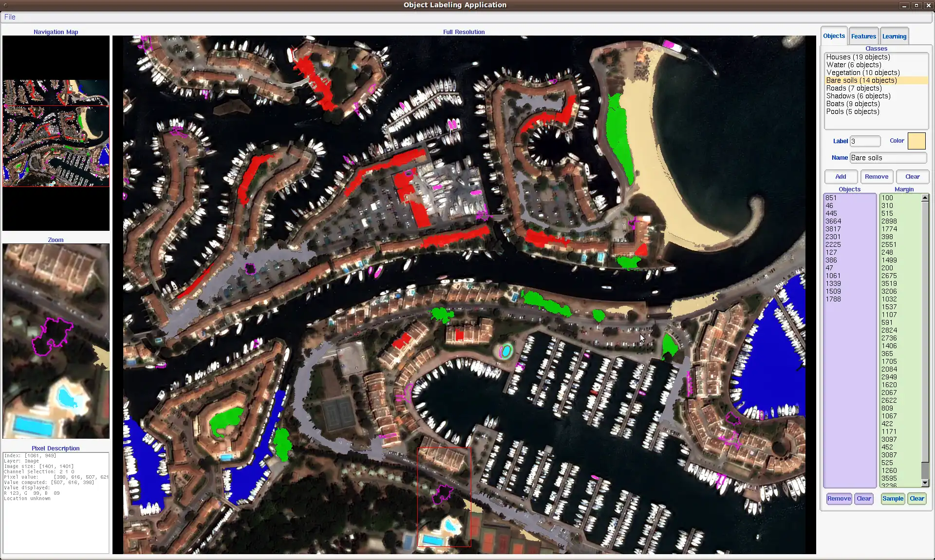Click the Sample icon button
The height and width of the screenshot is (560, 935).
[892, 499]
